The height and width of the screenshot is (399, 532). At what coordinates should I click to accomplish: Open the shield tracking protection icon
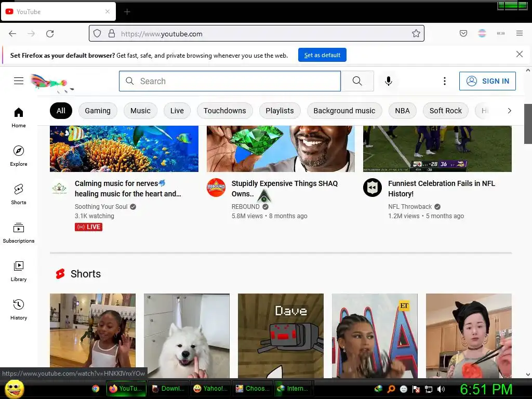(x=97, y=34)
